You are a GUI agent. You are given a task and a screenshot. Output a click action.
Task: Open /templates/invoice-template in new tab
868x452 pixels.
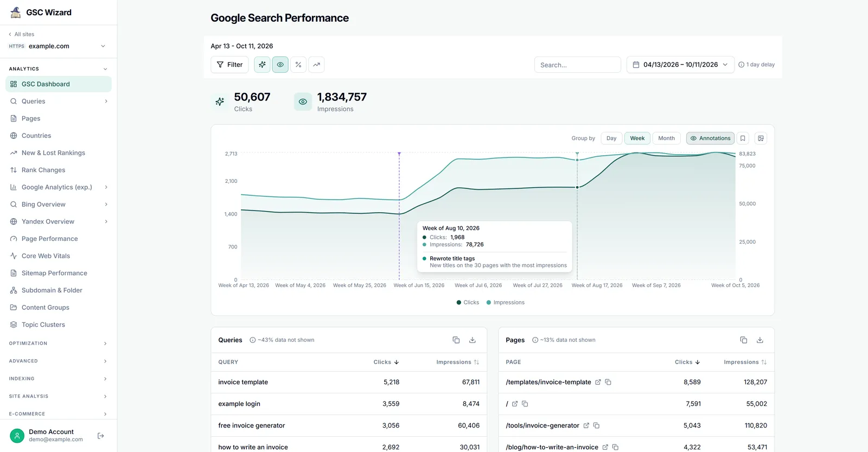[598, 382]
